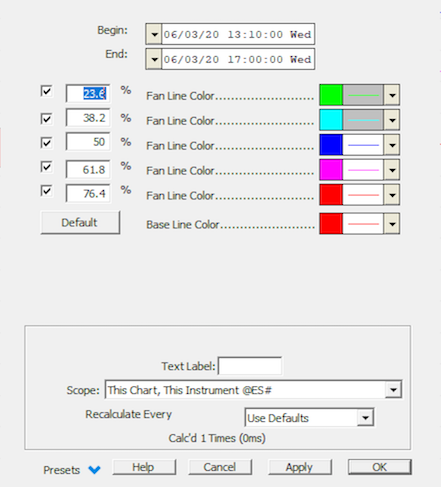Screen dimensions: 441x487
Task: Click the "Recalculate Every" label
Action: (x=129, y=414)
